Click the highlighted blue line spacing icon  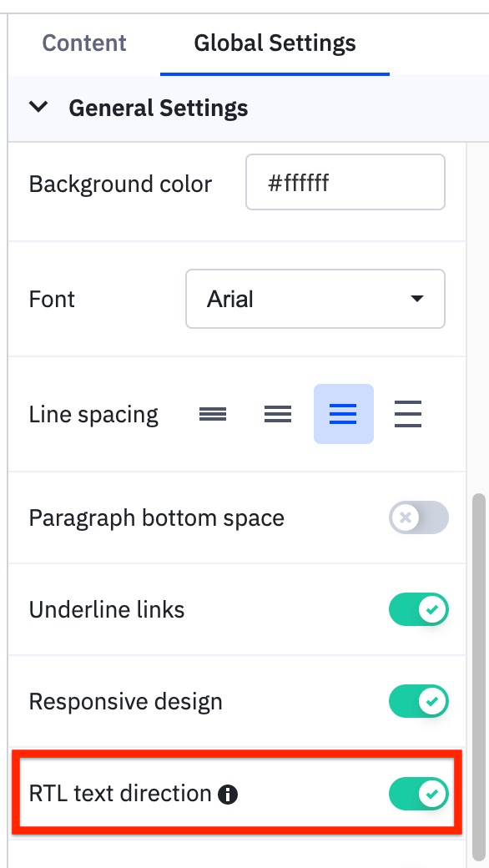click(344, 414)
